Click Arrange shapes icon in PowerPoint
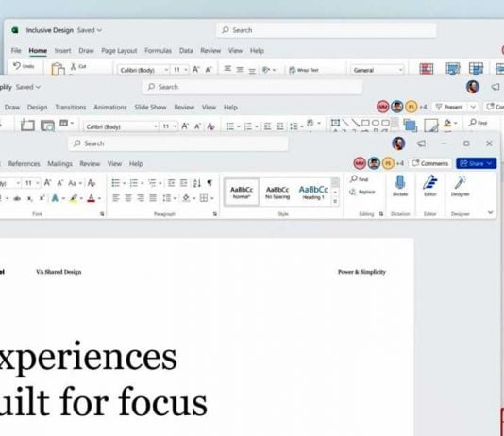This screenshot has height=436, width=504. click(x=411, y=126)
